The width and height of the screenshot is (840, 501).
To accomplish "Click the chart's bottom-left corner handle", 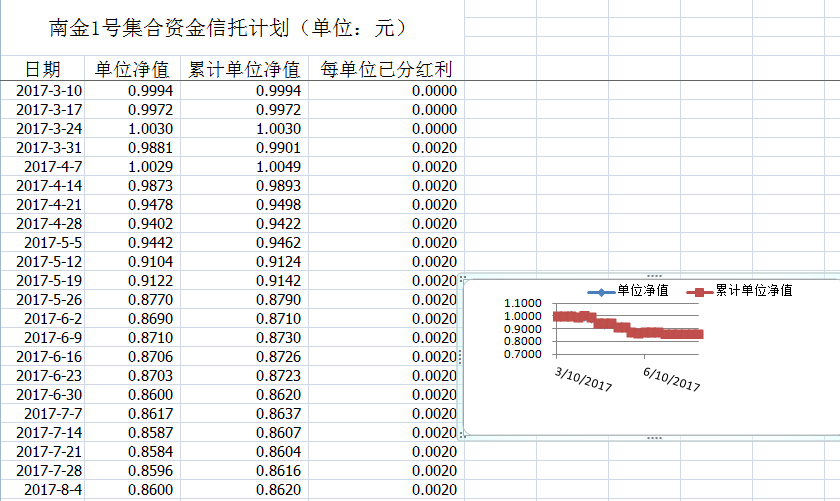I will coord(462,434).
